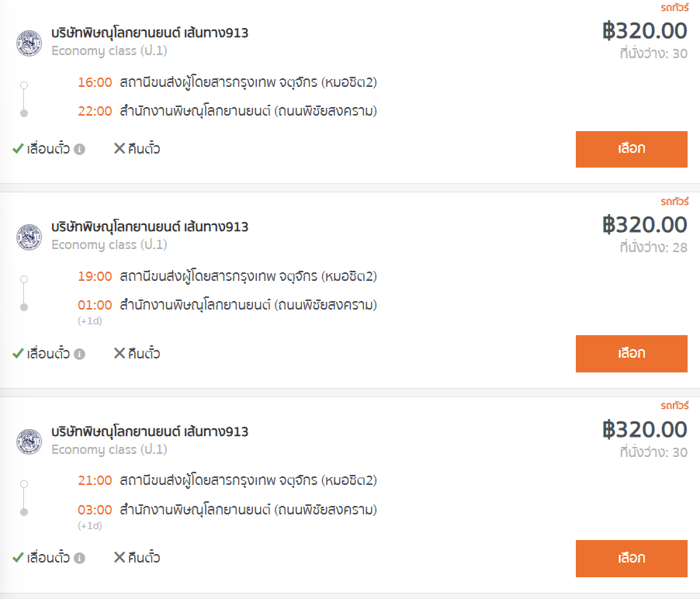
Task: Click the เลือก button for the 19:00 departure
Action: pos(631,354)
